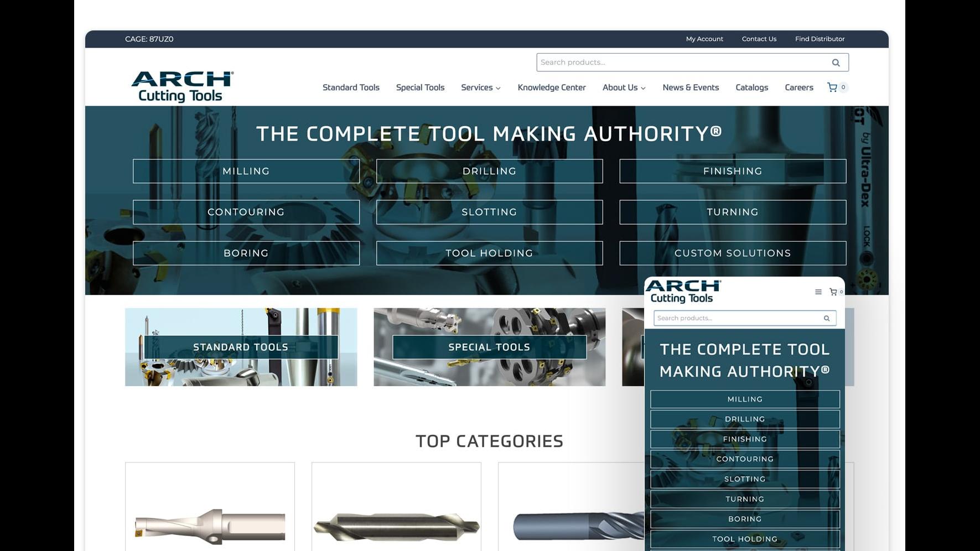
Task: Open the My Account link
Action: coord(704,39)
